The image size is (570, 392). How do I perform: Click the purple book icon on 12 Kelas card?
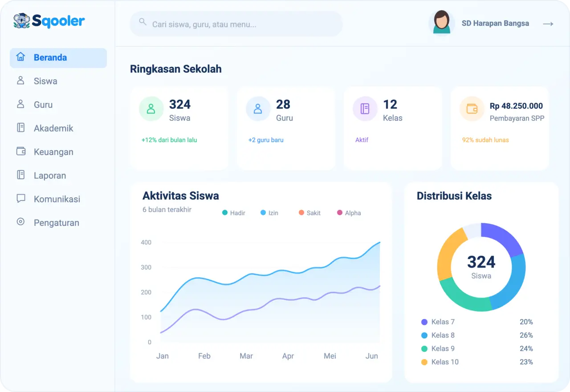click(x=365, y=109)
